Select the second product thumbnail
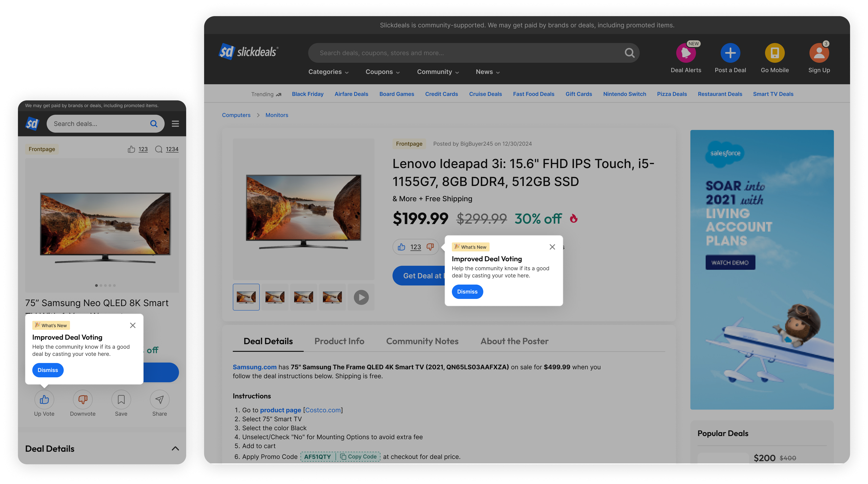Image resolution: width=868 pixels, height=484 pixels. click(x=275, y=297)
